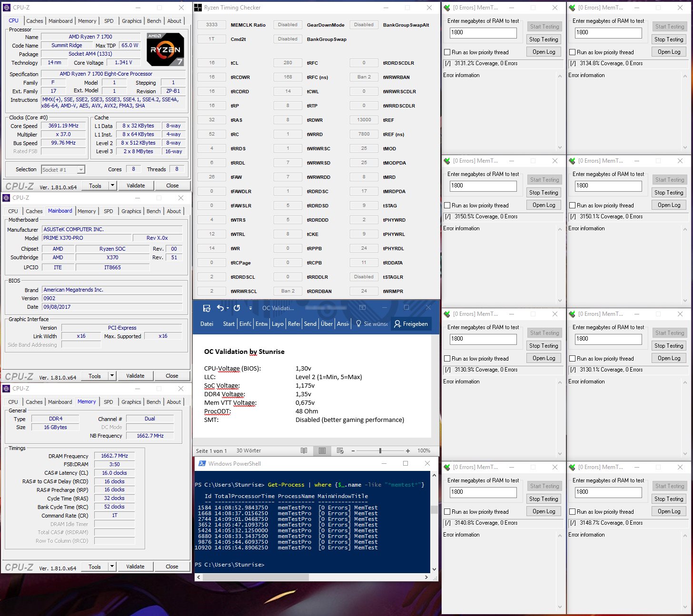Open the Start ribbon tab in Word
This screenshot has width=693, height=616.
229,324
